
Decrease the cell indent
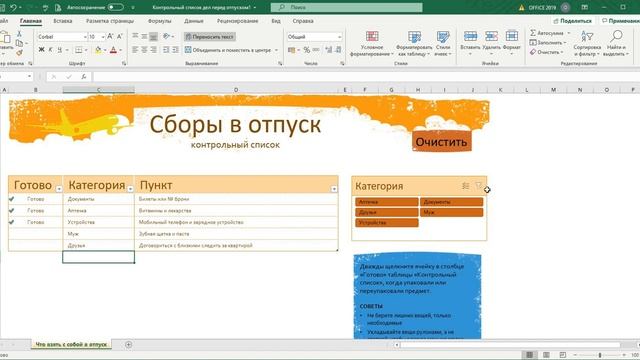(x=166, y=50)
